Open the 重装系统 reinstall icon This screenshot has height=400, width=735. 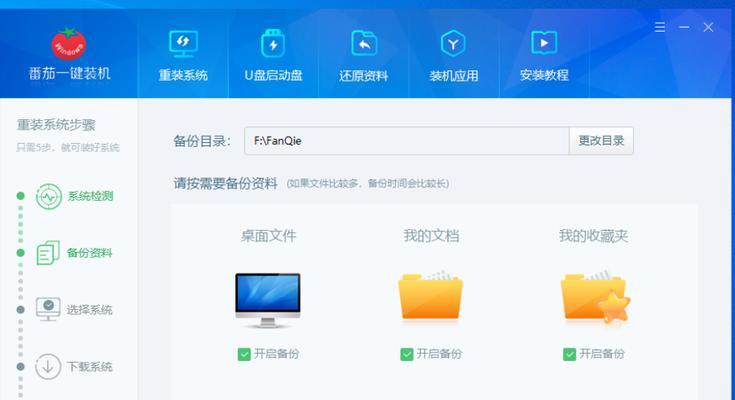(x=183, y=44)
